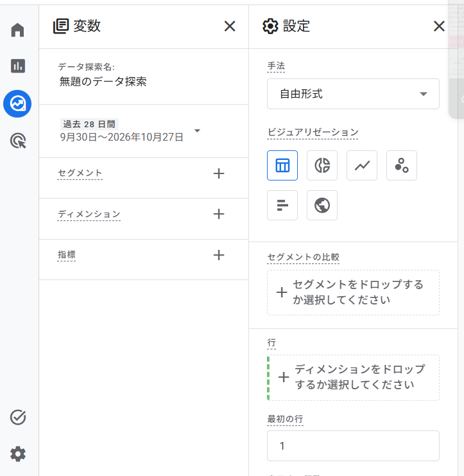Click the 最初の行 input field showing 1
This screenshot has width=464, height=476.
click(353, 446)
